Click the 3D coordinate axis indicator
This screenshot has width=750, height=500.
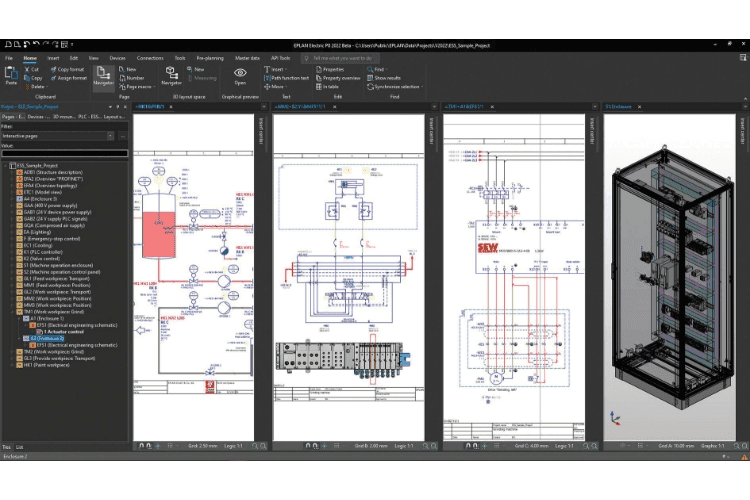615,418
